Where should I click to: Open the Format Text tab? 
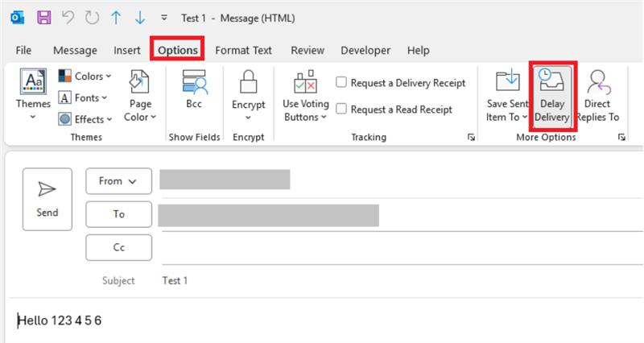244,50
